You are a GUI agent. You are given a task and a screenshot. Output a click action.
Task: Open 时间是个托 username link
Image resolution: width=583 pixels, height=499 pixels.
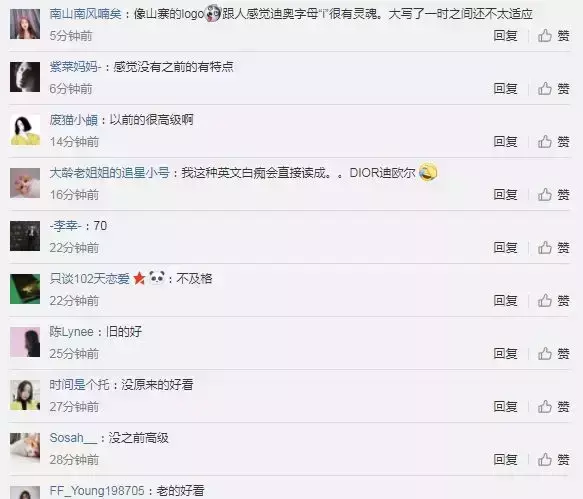(80, 385)
